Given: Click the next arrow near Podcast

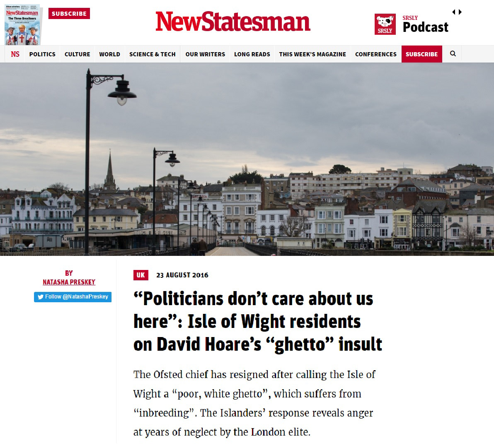Looking at the screenshot, I should 460,12.
